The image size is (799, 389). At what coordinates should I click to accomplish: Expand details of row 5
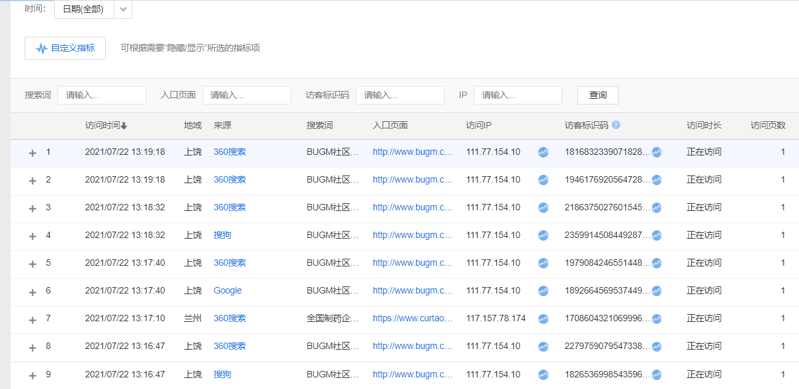(x=33, y=264)
